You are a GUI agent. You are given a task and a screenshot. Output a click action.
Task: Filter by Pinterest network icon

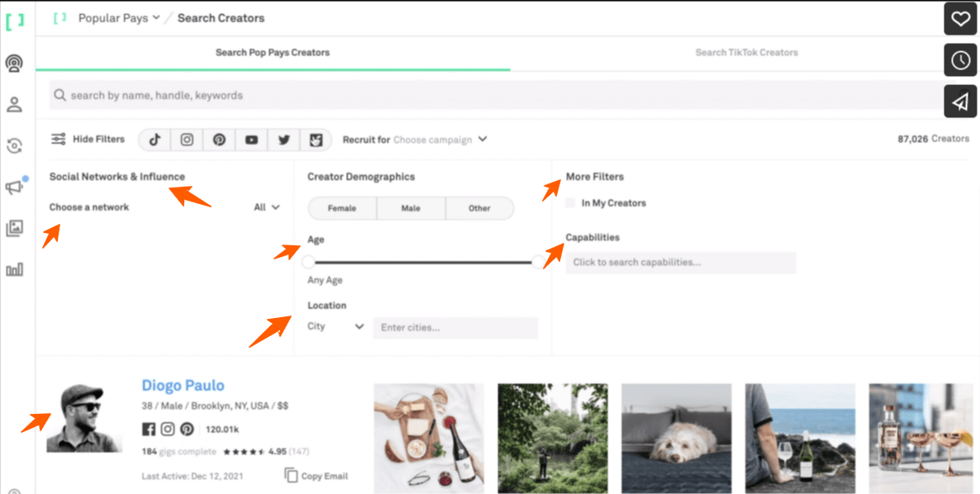pos(219,140)
